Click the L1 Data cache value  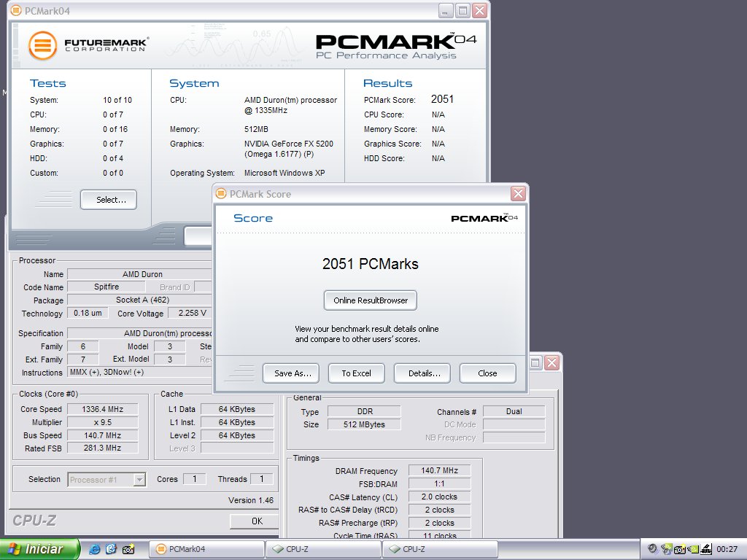click(x=237, y=409)
